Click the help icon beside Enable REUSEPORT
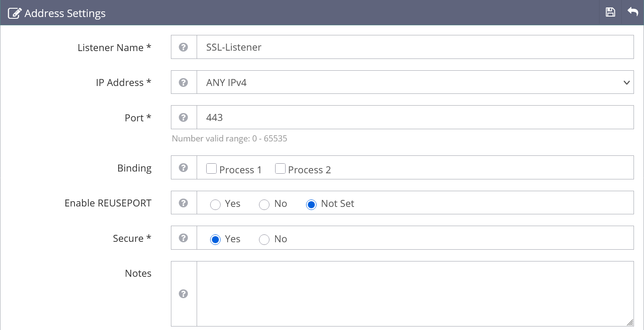Screen dimensions: 644x330 [x=184, y=203]
